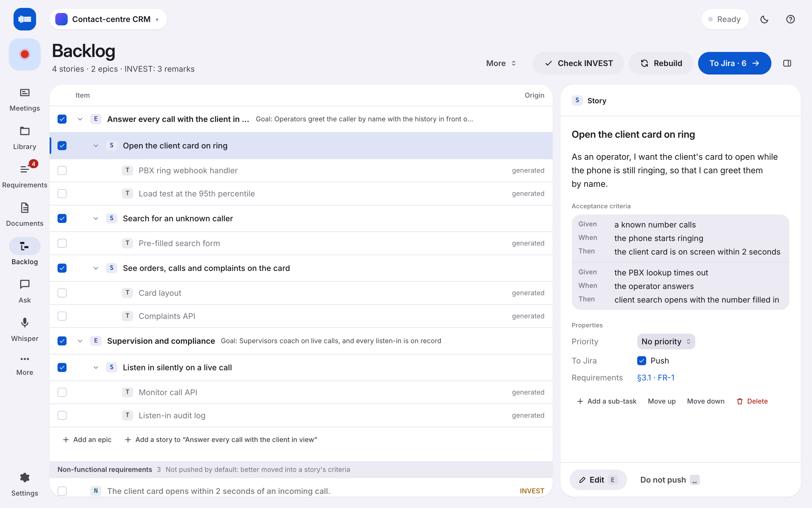Click the Story type badge in detail panel

(577, 100)
